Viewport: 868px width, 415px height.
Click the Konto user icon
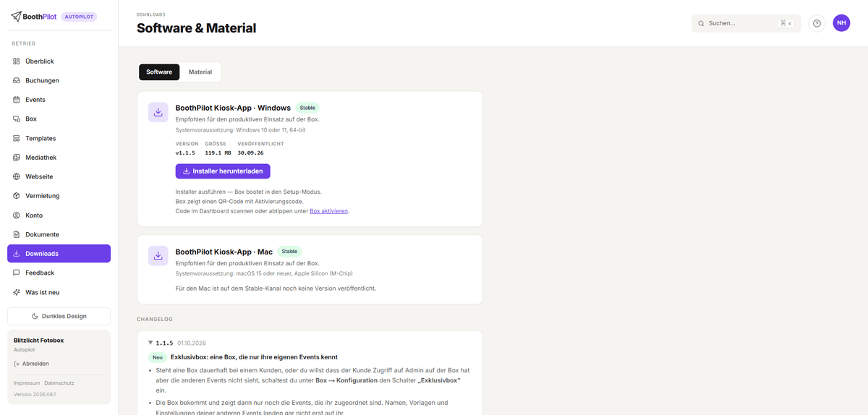click(x=17, y=215)
